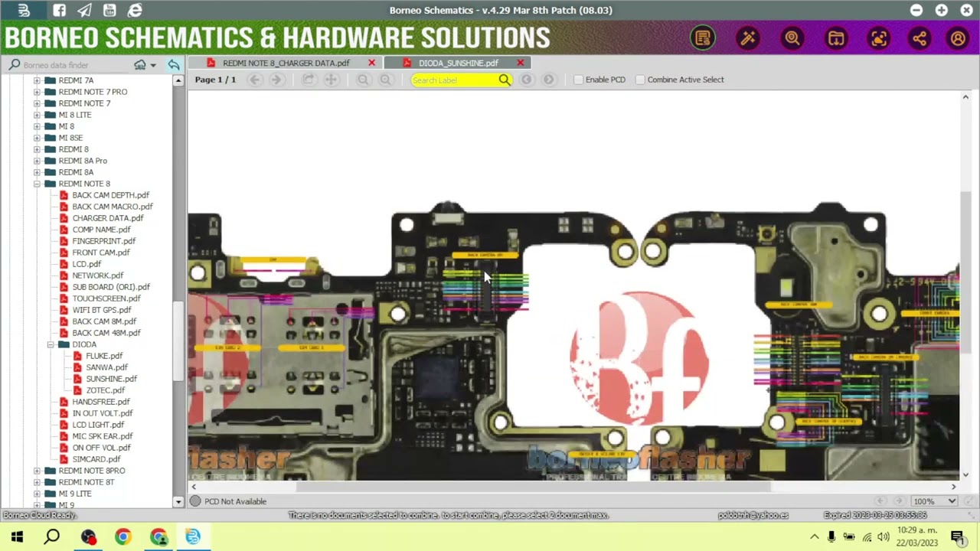Expand the MI 9 LITE folder
Viewport: 980px width, 551px height.
[x=37, y=494]
